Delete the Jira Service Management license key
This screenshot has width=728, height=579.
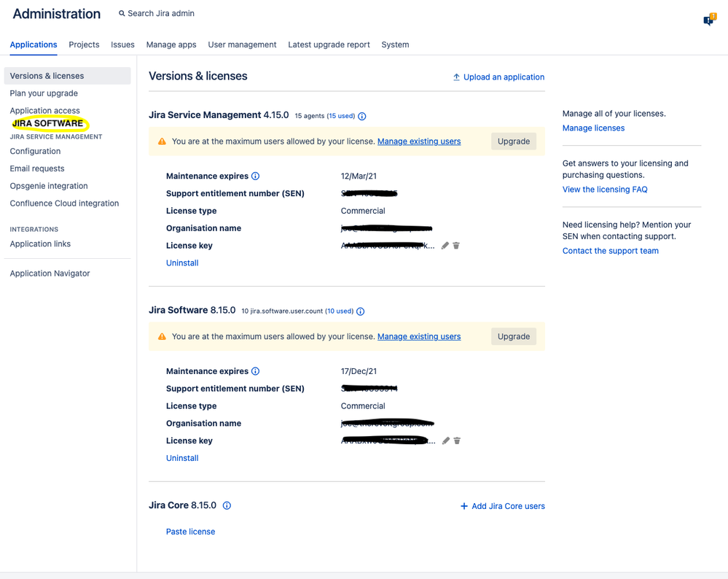pyautogui.click(x=456, y=245)
